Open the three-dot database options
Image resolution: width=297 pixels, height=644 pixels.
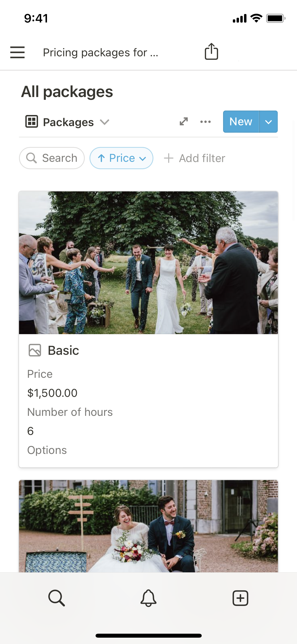coord(205,122)
